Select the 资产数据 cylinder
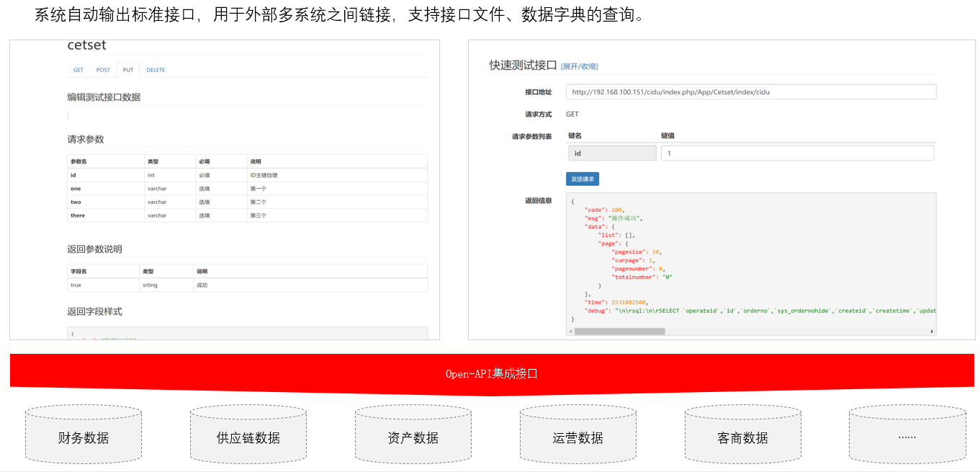This screenshot has width=980, height=472. (413, 434)
